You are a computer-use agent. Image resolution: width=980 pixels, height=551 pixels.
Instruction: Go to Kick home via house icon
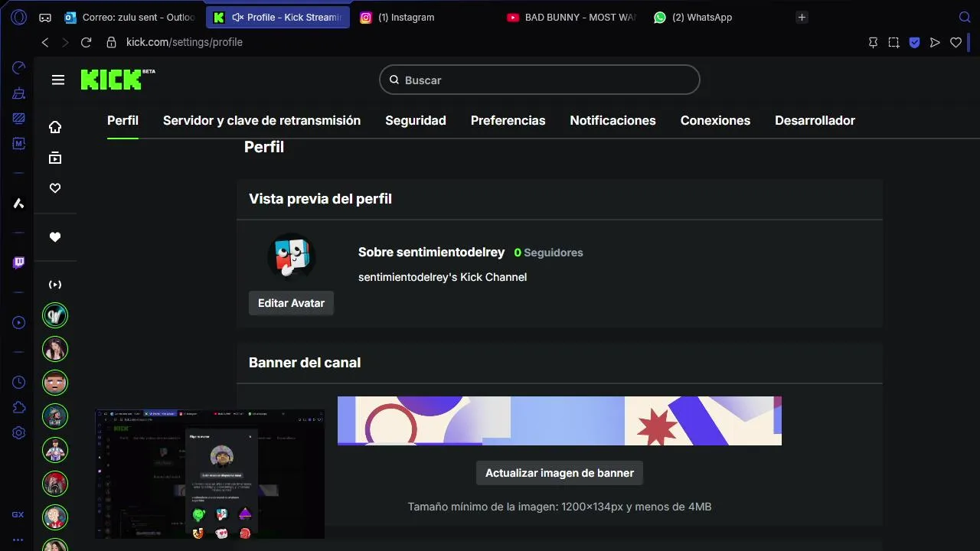(x=55, y=127)
